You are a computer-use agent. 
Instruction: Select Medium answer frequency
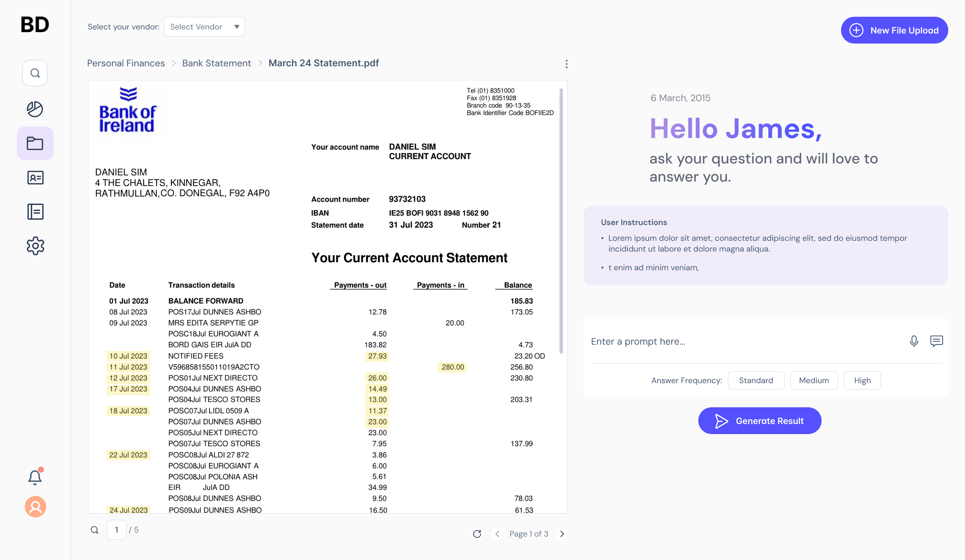(x=814, y=380)
